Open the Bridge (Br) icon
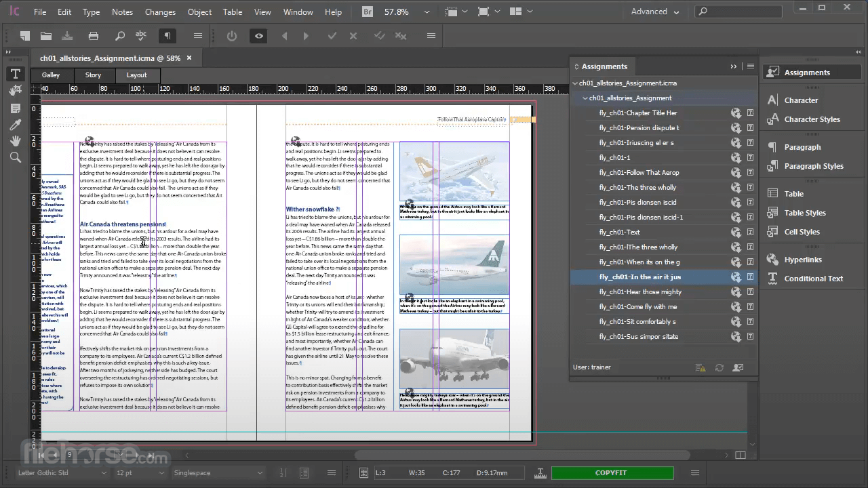The image size is (868, 488). (x=368, y=12)
